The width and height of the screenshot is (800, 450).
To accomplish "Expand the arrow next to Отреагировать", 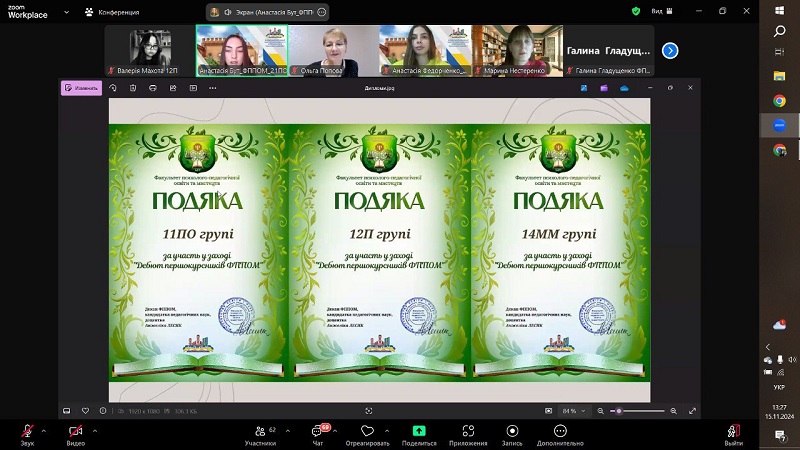I will pyautogui.click(x=387, y=431).
